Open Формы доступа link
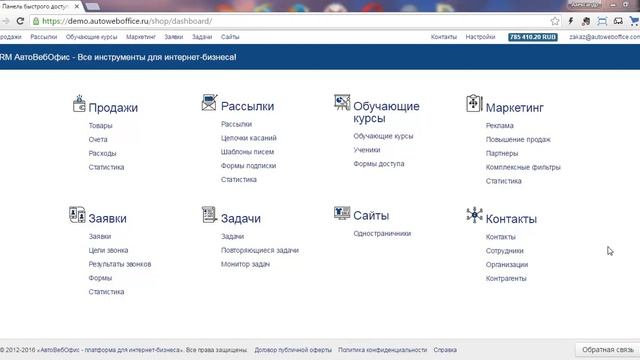The height and width of the screenshot is (360, 640). [379, 164]
